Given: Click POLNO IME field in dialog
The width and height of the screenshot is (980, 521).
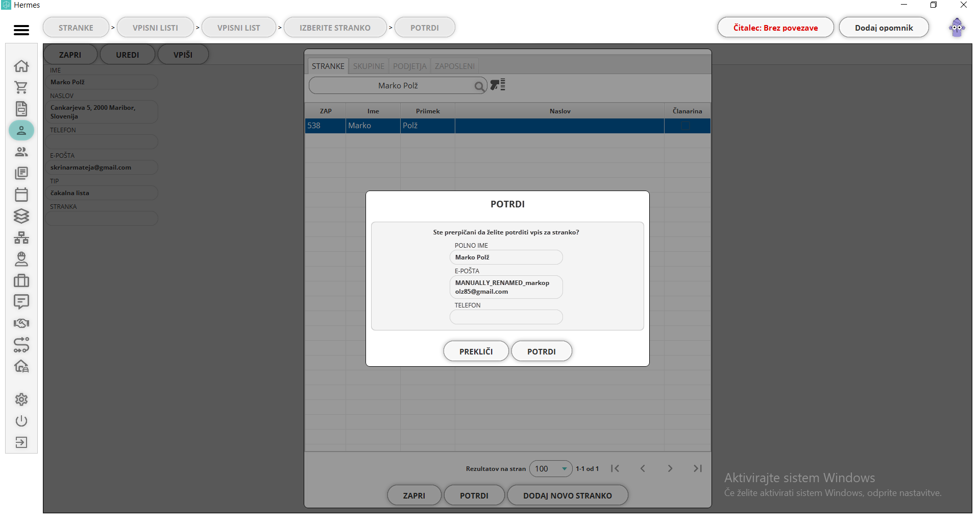Looking at the screenshot, I should pyautogui.click(x=506, y=257).
